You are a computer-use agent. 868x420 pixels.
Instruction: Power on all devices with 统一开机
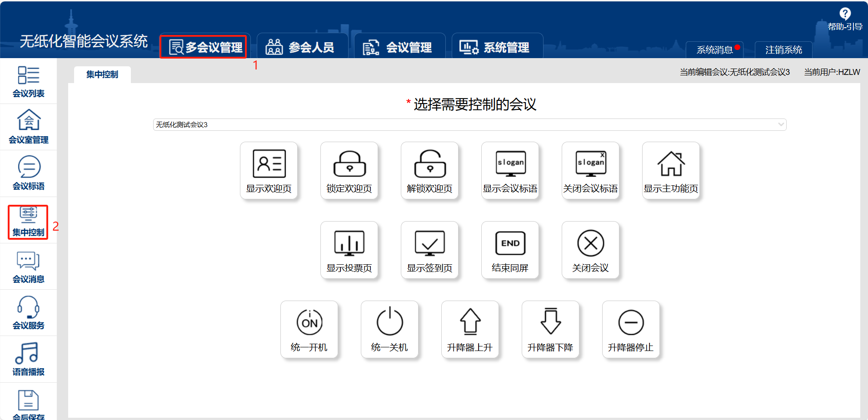click(309, 329)
